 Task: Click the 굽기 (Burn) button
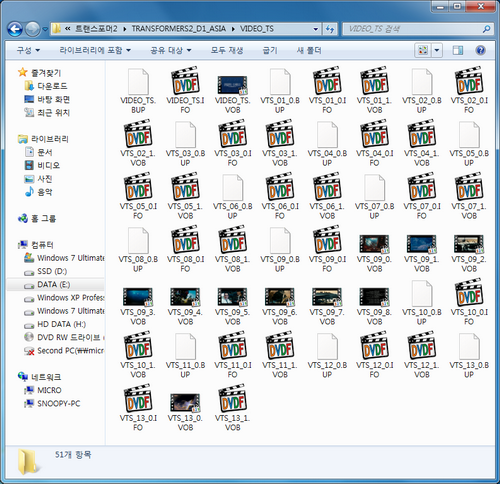point(270,50)
